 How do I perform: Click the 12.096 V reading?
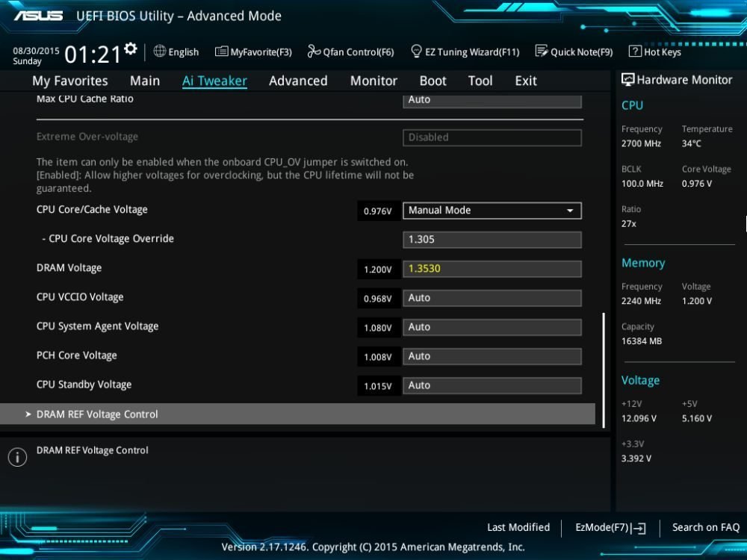639,419
